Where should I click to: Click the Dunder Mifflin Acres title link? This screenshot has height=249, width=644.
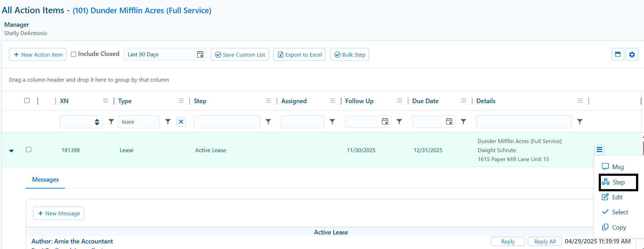142,10
